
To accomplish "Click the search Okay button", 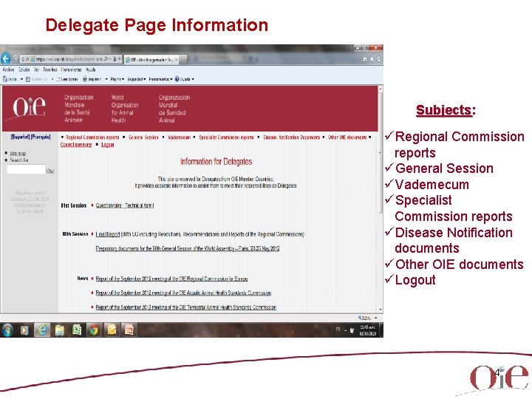I will click(50, 171).
